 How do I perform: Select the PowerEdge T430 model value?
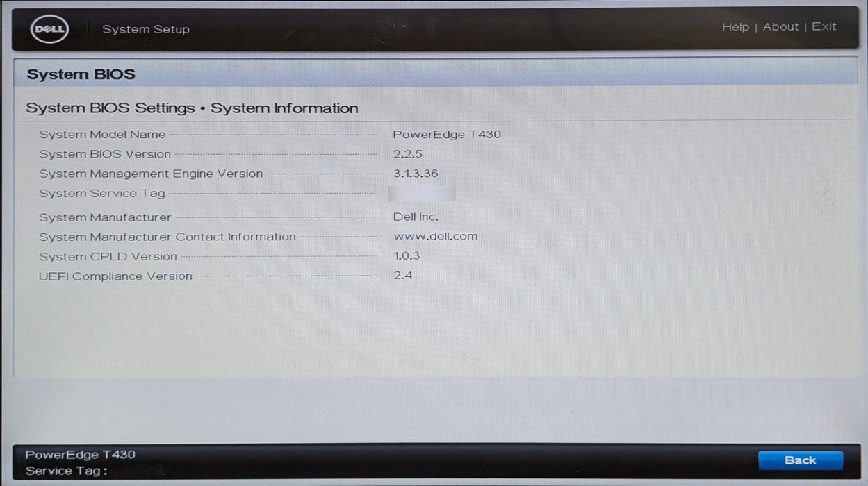click(x=447, y=135)
